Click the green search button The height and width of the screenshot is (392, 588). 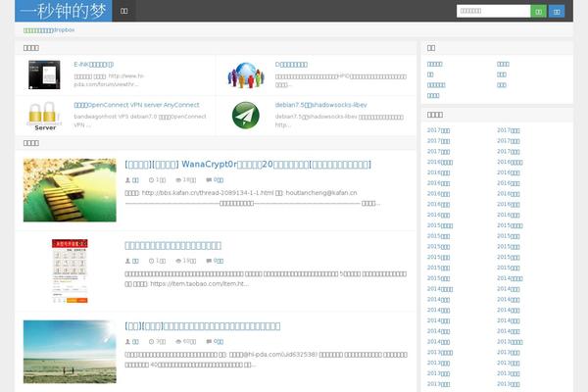pyautogui.click(x=538, y=11)
